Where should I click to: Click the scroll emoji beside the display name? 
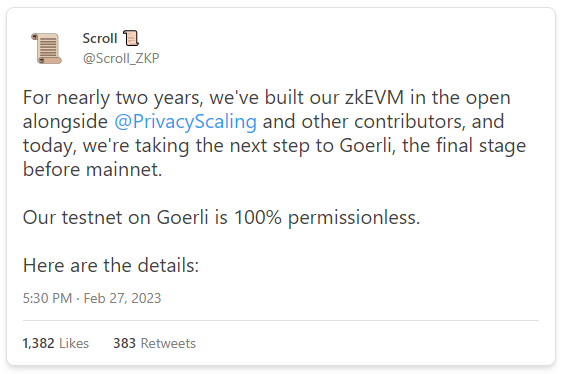click(x=131, y=38)
